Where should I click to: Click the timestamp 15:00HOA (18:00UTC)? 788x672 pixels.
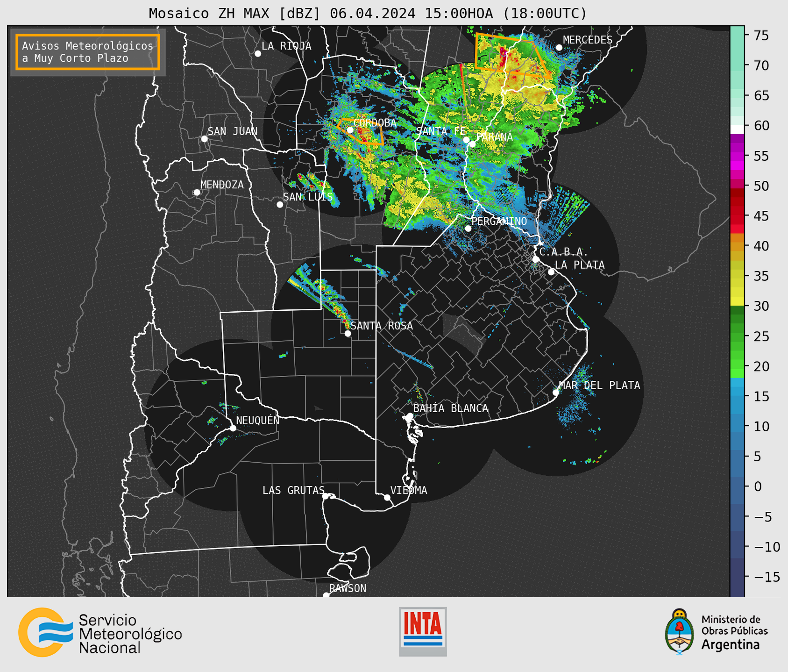[x=505, y=14]
